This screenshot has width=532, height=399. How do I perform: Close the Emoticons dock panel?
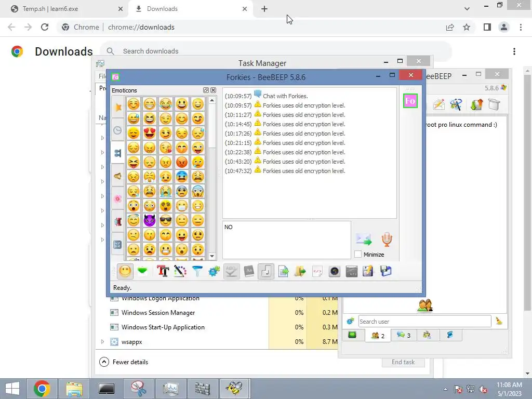click(x=213, y=90)
